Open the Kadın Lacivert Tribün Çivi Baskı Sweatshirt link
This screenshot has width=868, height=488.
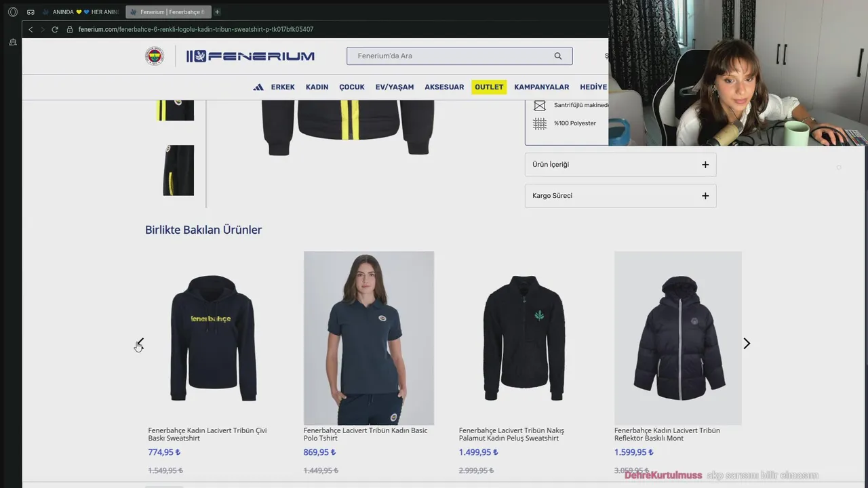coord(208,434)
